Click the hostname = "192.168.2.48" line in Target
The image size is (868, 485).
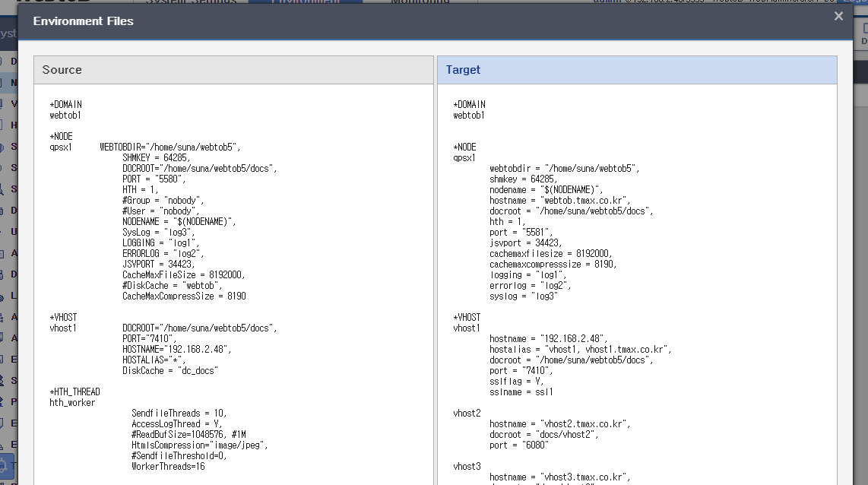549,339
